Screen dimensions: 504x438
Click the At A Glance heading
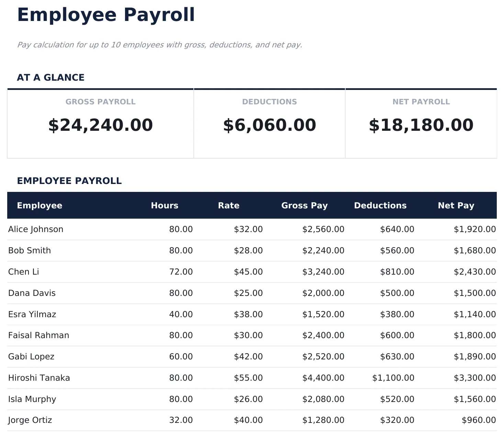(51, 77)
